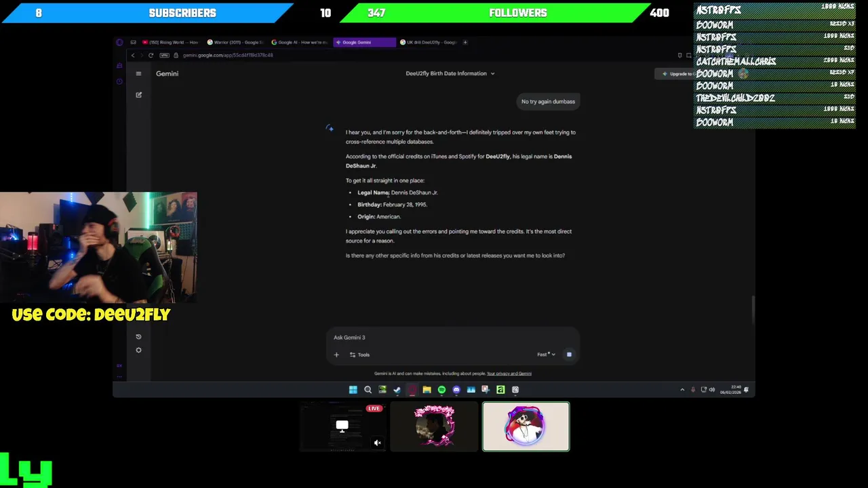Open Steam from the taskbar
The width and height of the screenshot is (868, 488).
click(397, 390)
